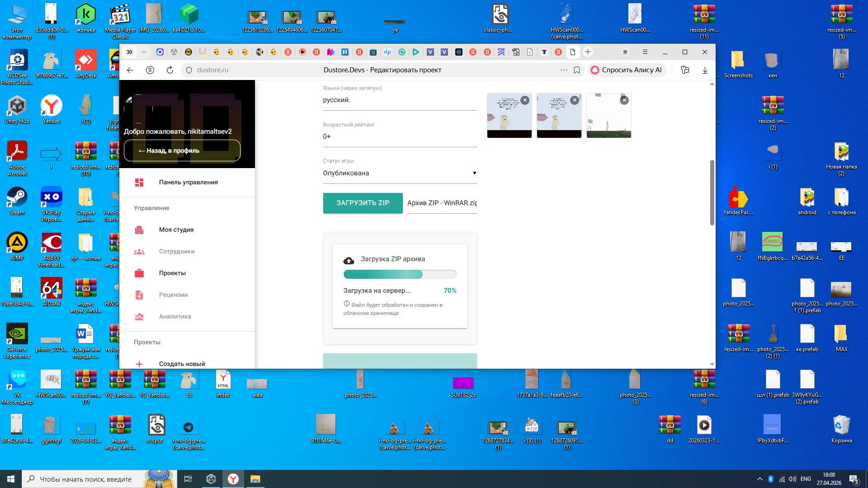Expand the Статус игры dropdown
The image size is (868, 488).
coord(400,173)
